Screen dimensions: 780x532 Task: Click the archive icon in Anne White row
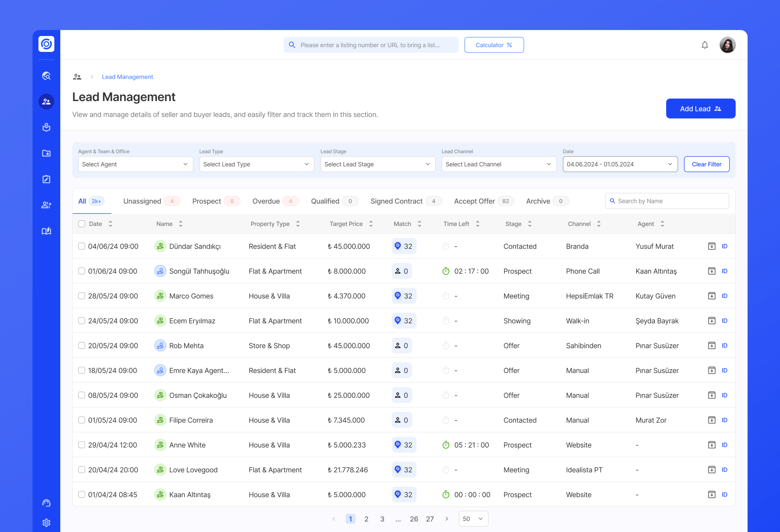712,445
